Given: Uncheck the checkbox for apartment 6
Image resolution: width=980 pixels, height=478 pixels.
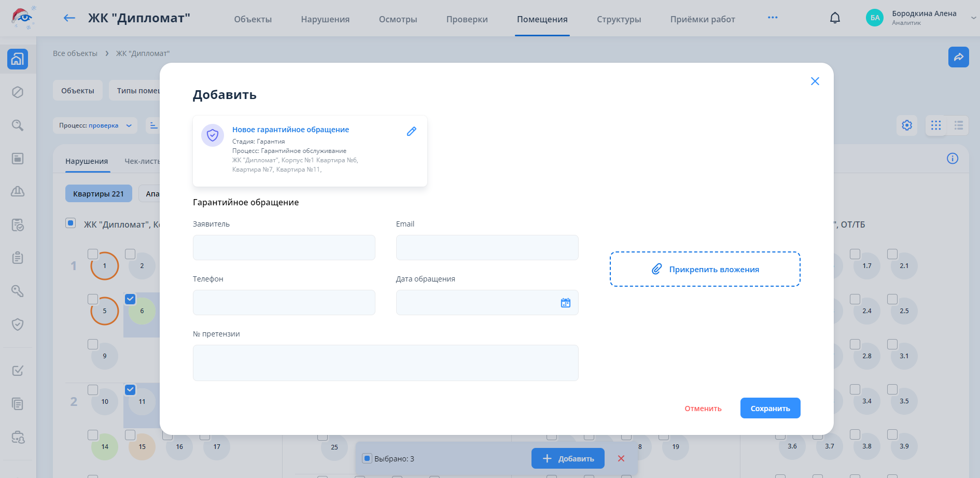Looking at the screenshot, I should (130, 299).
